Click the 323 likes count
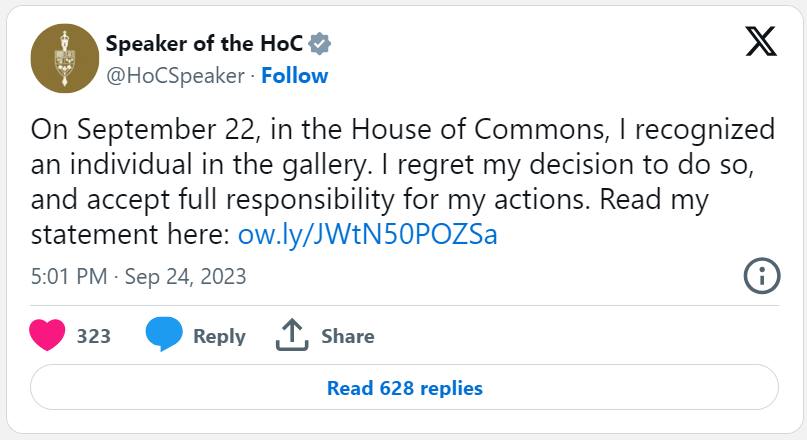Screen dimensions: 807x440 94,336
